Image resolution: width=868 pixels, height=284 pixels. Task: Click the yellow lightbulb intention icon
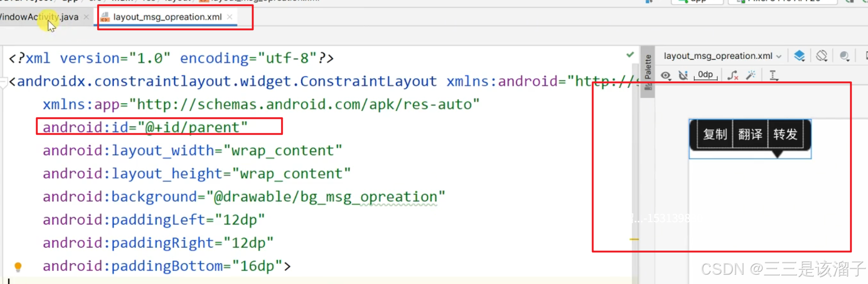point(18,267)
